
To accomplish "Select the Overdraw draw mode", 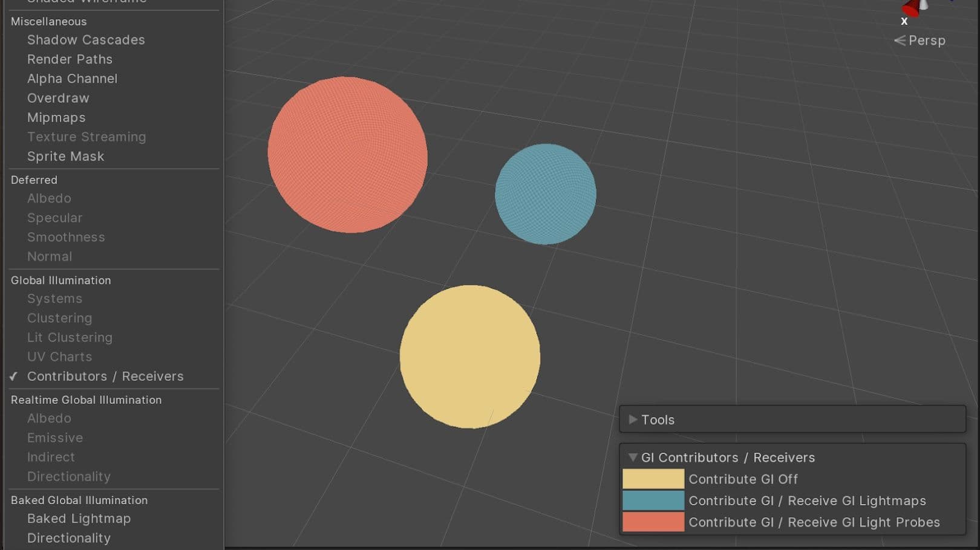I will (58, 98).
